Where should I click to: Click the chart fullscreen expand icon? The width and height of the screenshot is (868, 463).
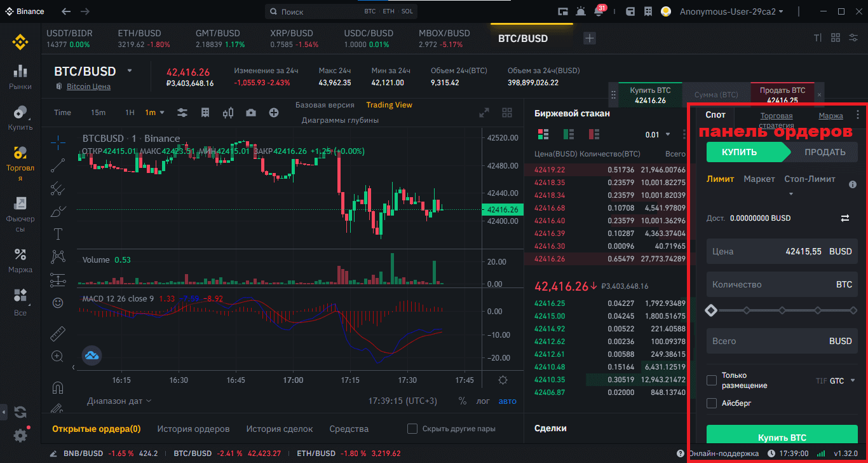coord(484,113)
